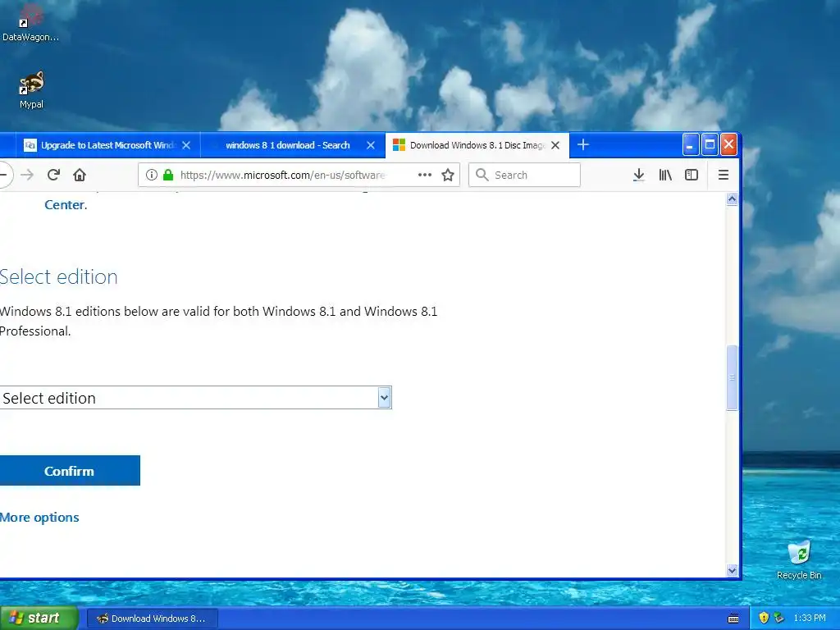This screenshot has width=840, height=630.
Task: Open page actions three-dot menu
Action: point(425,175)
